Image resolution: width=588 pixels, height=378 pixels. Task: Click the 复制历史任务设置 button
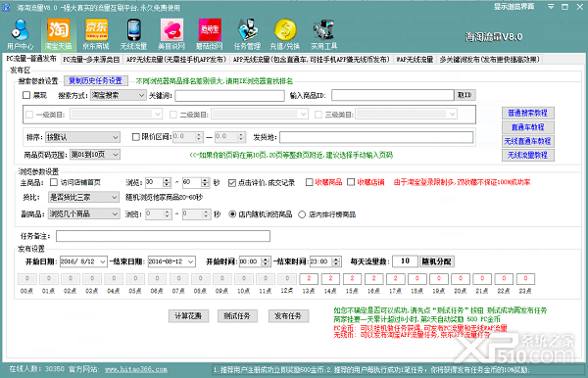(x=96, y=80)
